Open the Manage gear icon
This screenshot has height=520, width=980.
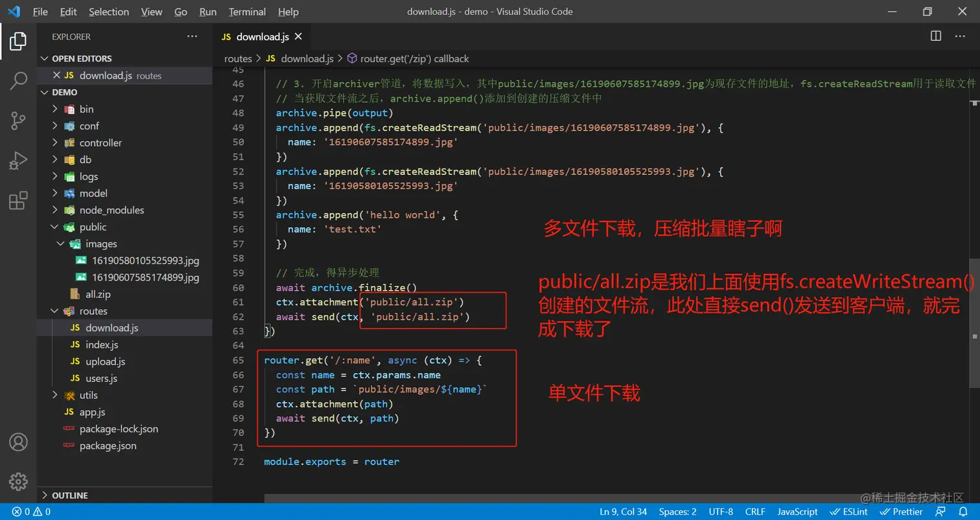click(18, 481)
